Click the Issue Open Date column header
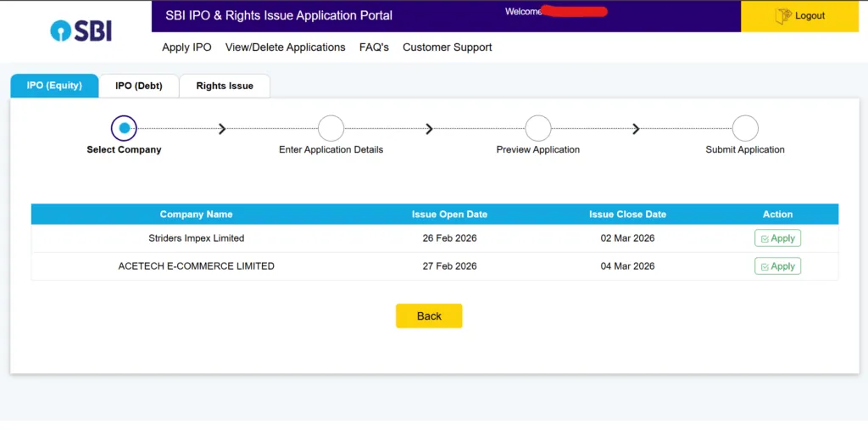Viewport: 868px width, 430px height. coord(449,215)
